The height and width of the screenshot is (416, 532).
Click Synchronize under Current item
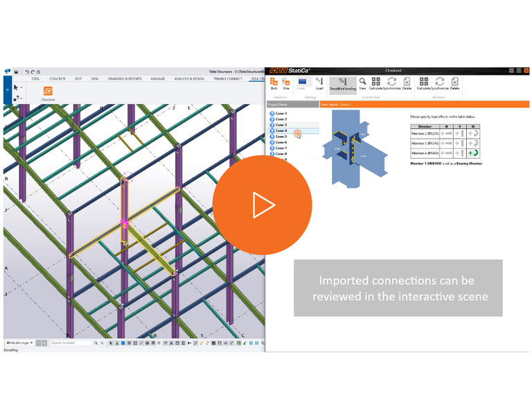click(392, 83)
